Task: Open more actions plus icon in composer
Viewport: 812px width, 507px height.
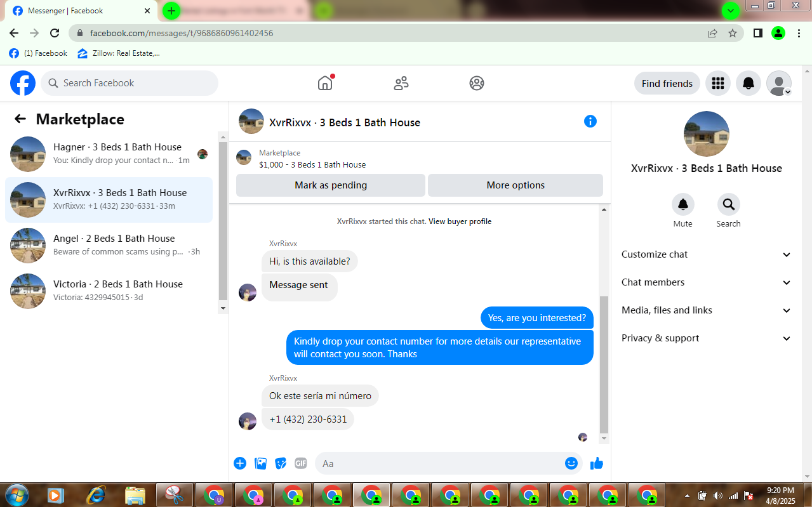Action: 240,463
